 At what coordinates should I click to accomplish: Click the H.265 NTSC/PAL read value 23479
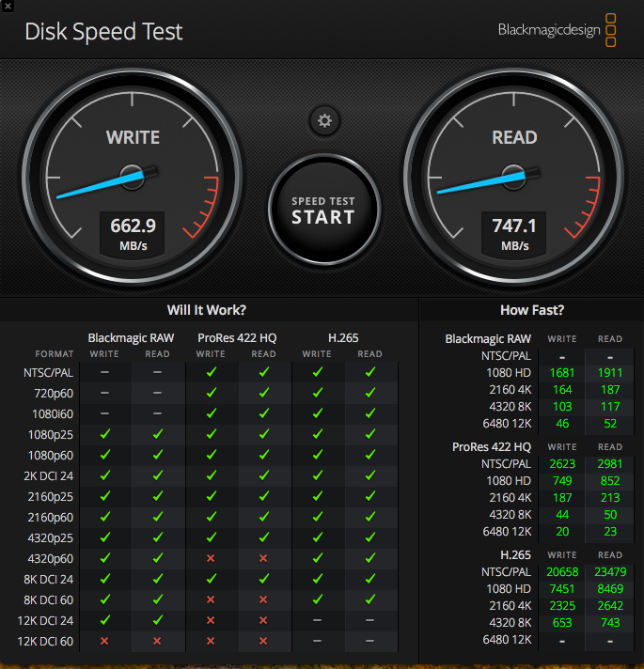coord(610,571)
